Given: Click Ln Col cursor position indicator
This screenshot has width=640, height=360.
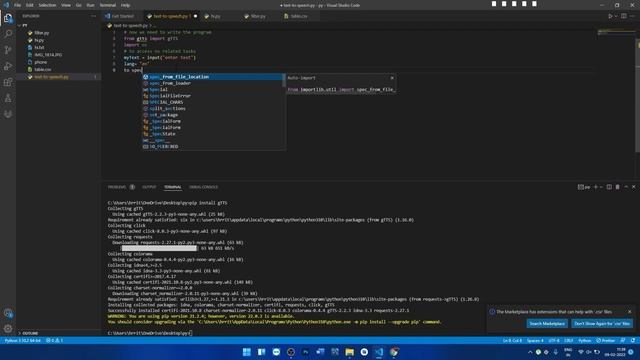Looking at the screenshot, I should point(512,340).
